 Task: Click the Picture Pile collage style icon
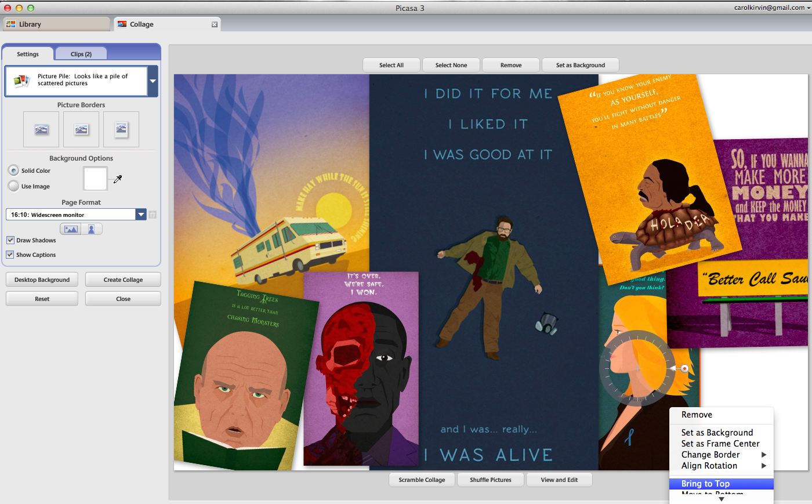point(21,80)
